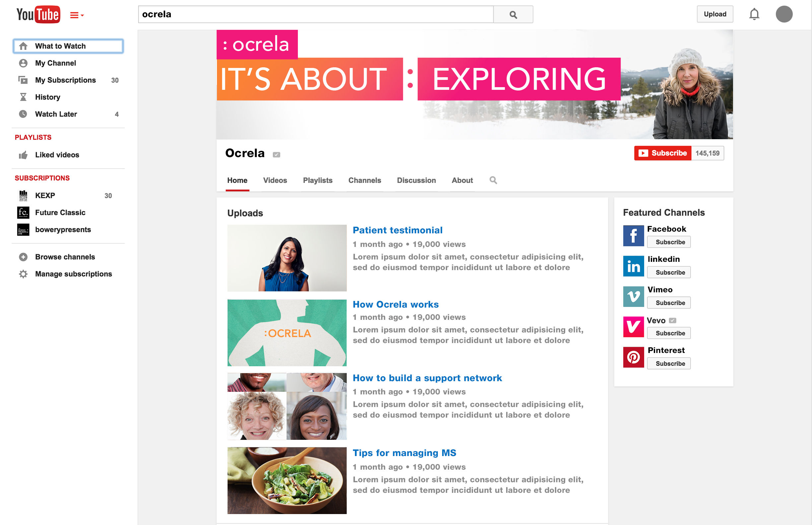Image resolution: width=812 pixels, height=525 pixels.
Task: Click the Upload button
Action: pyautogui.click(x=715, y=14)
